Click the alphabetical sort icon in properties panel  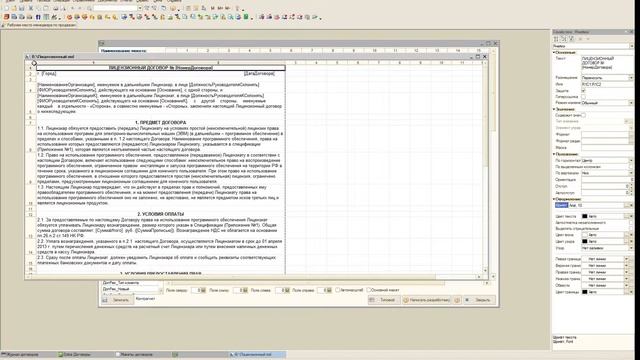(x=564, y=39)
